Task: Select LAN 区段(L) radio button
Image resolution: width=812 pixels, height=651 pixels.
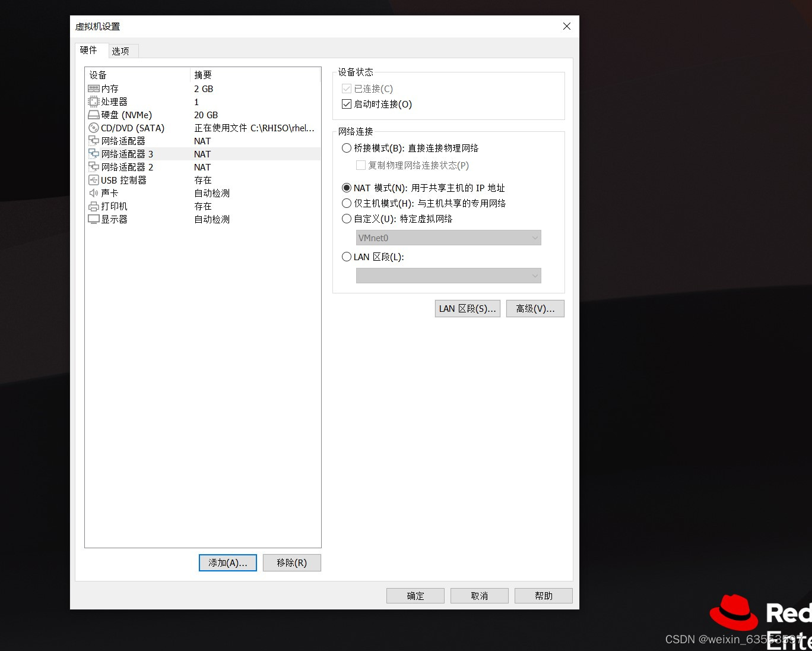Action: point(347,257)
